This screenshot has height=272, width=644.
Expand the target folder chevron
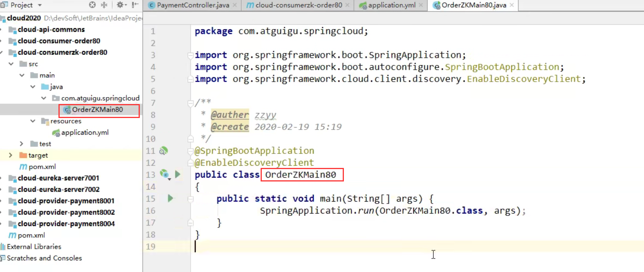(x=10, y=155)
